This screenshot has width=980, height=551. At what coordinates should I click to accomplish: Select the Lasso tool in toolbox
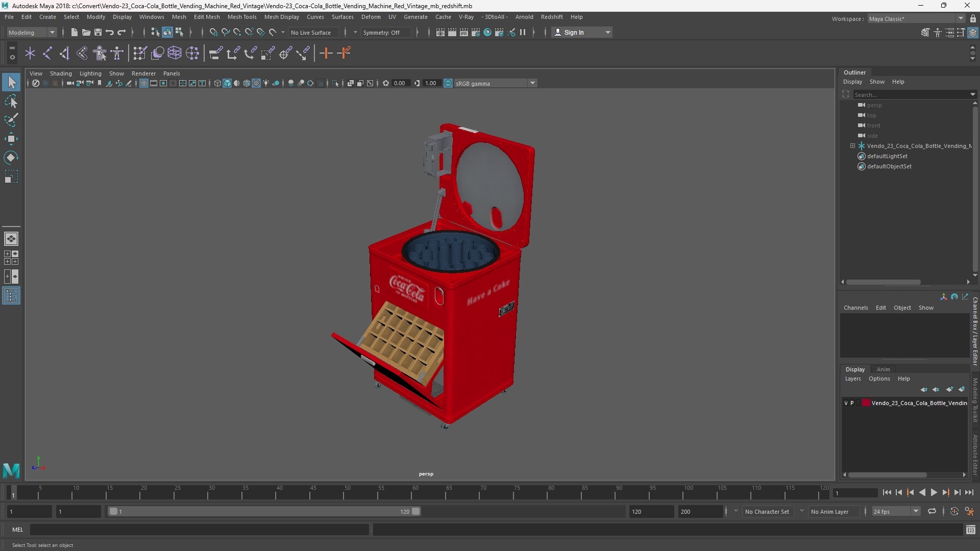[x=11, y=101]
